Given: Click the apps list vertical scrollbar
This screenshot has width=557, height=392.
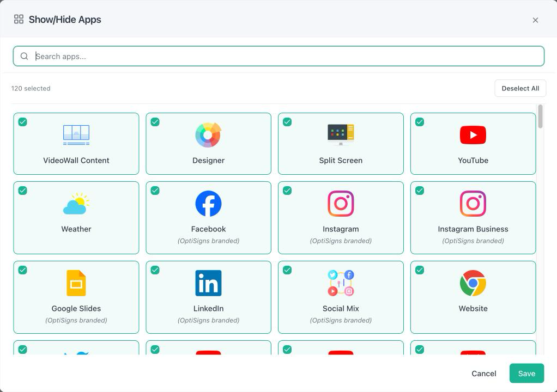Looking at the screenshot, I should (540, 117).
